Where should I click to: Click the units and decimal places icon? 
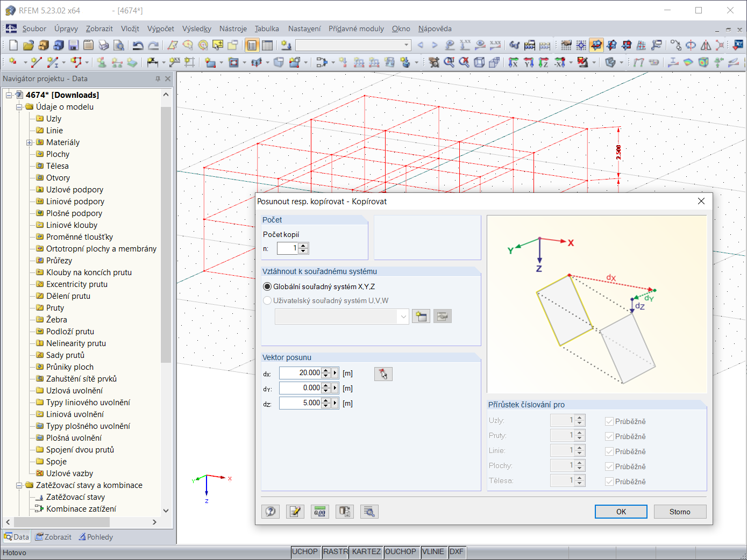tap(319, 512)
